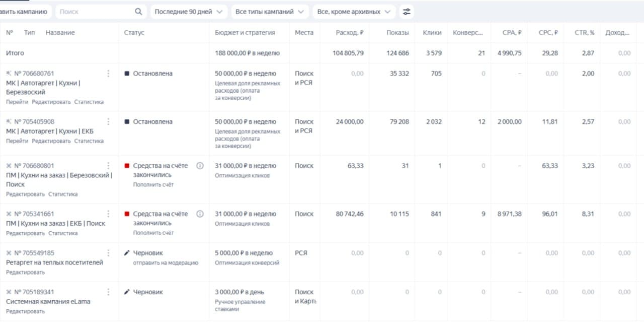Open three-dot menu for campaign 705405908

click(108, 122)
